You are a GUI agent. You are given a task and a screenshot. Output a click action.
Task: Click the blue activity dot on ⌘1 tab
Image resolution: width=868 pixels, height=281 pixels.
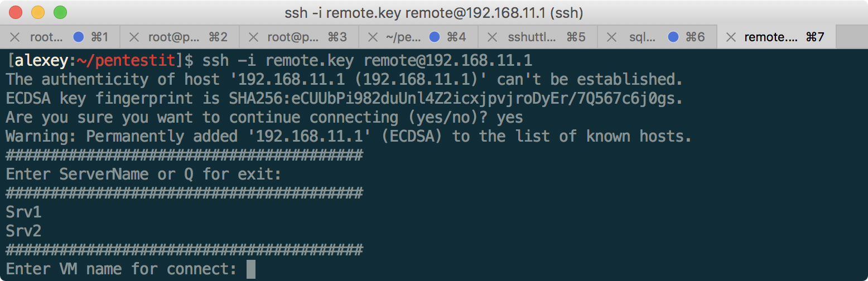click(x=79, y=37)
